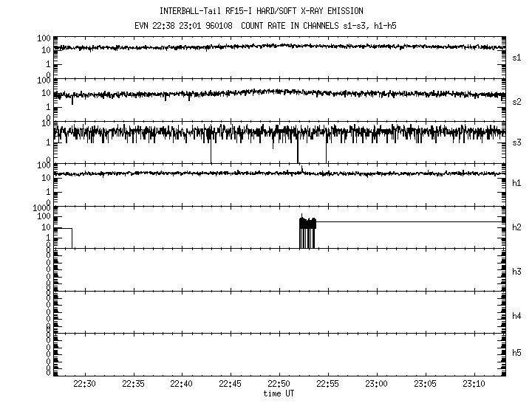
Task: Click the s3 channel label
Action: [516, 142]
